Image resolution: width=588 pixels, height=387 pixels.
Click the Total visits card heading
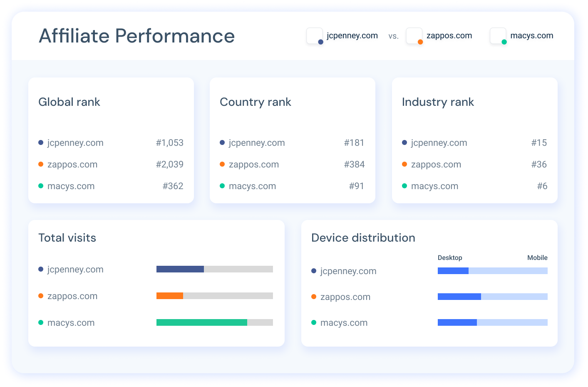(x=67, y=238)
